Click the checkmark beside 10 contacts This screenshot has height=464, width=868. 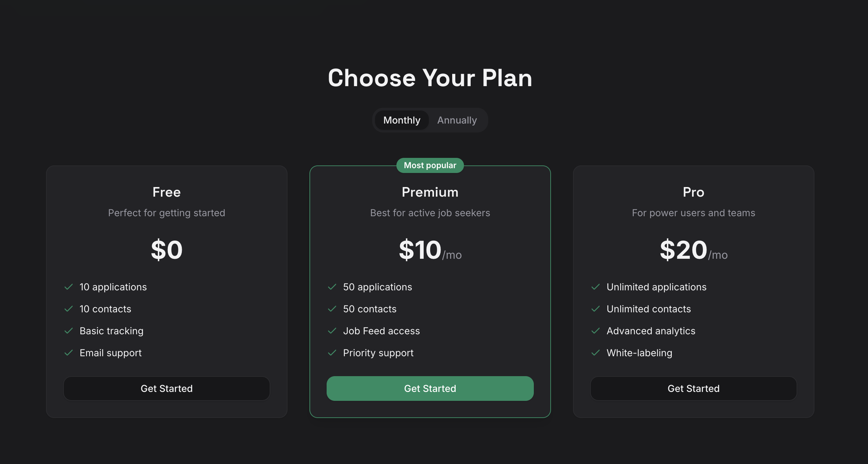(x=69, y=309)
